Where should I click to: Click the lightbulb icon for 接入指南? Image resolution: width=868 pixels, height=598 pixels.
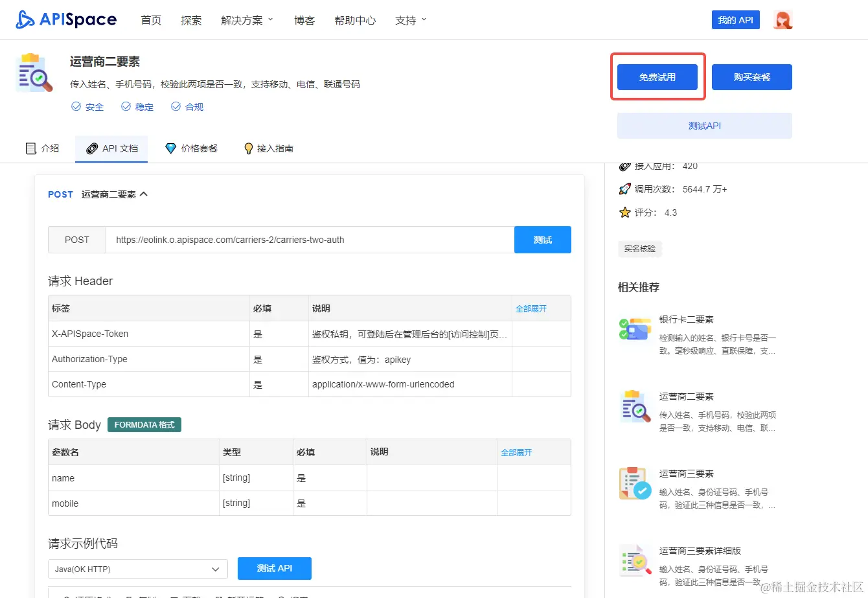(248, 148)
